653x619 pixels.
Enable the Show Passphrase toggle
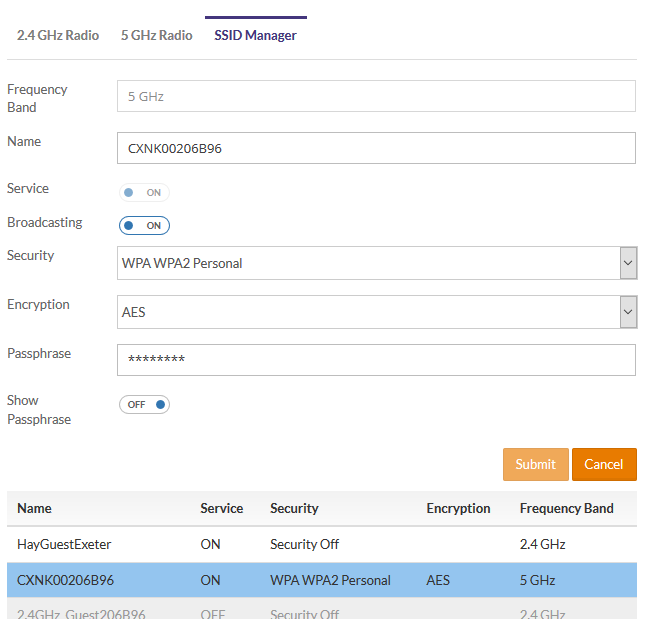pyautogui.click(x=144, y=405)
